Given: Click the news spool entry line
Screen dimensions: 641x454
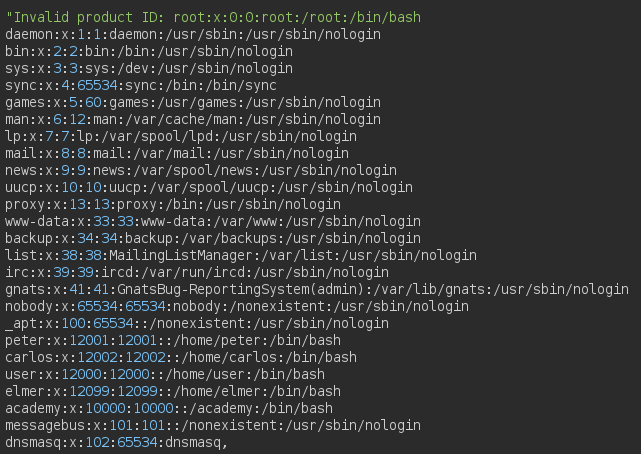Looking at the screenshot, I should pyautogui.click(x=201, y=170).
